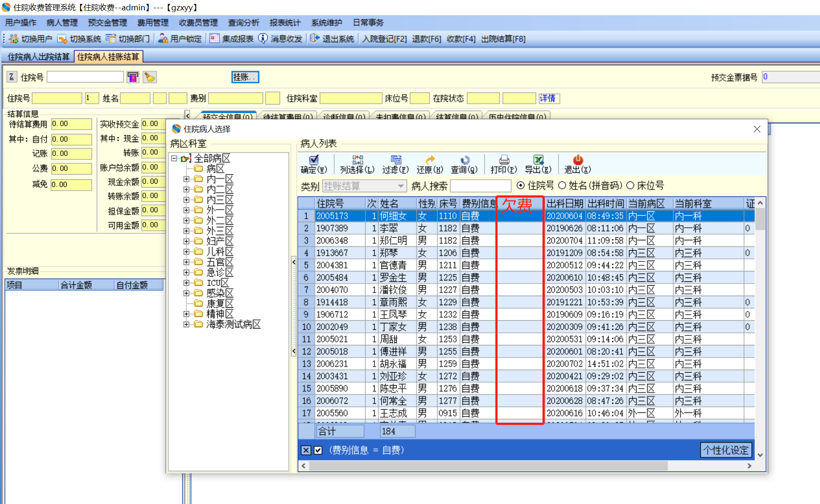Sort by the 出科日期 column header

click(x=565, y=204)
